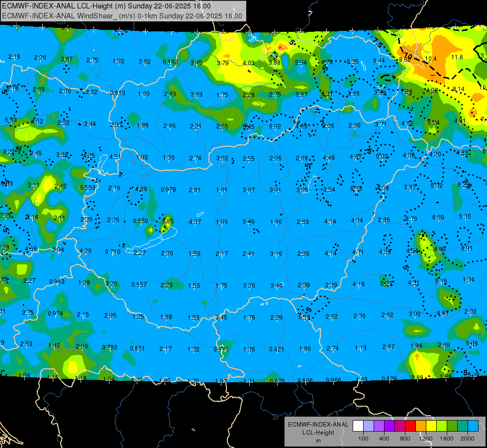The width and height of the screenshot is (487, 448).
Task: Click the wind shear value 4.71
Action: coord(358,252)
